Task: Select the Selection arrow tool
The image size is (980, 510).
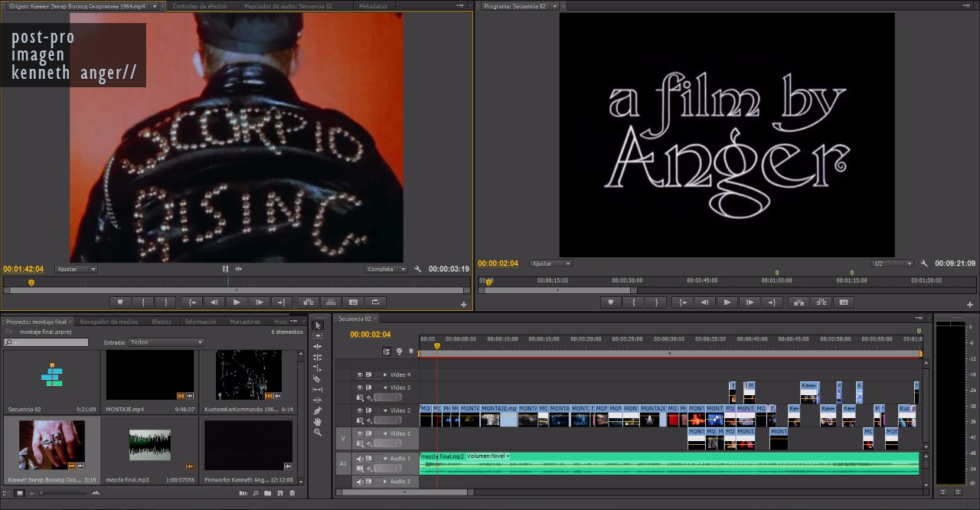Action: click(318, 325)
